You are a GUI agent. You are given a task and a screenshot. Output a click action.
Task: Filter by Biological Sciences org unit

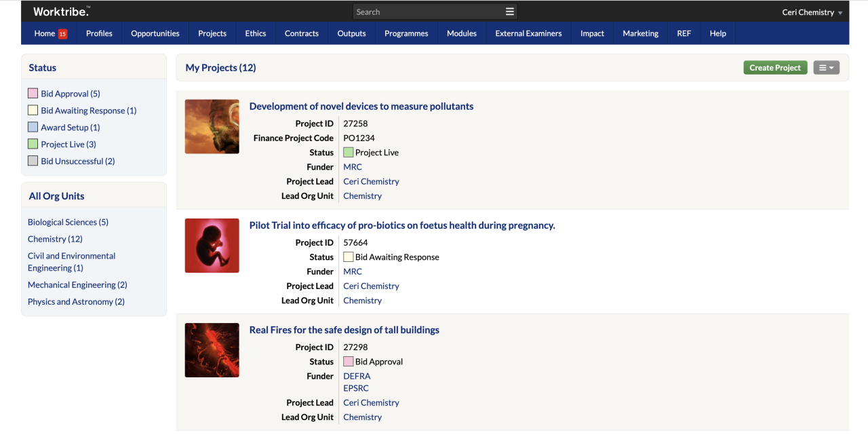click(x=68, y=223)
